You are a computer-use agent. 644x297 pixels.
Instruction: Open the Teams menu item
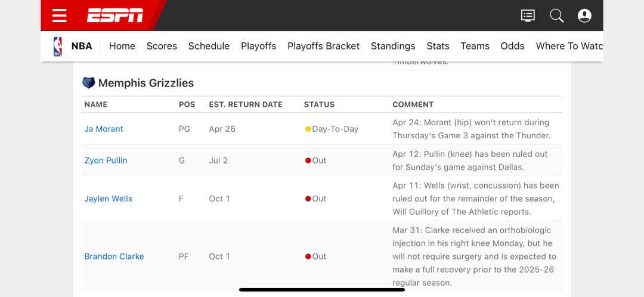[x=475, y=46]
